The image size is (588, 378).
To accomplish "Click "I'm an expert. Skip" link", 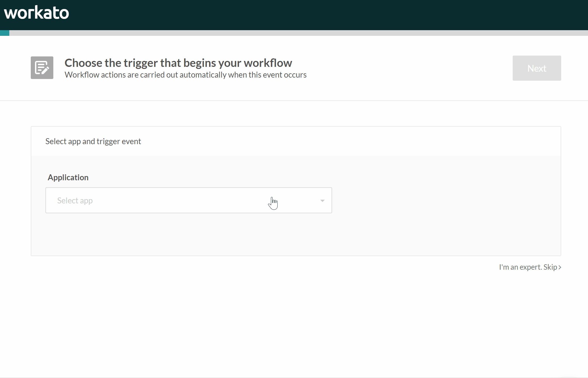I will point(528,267).
